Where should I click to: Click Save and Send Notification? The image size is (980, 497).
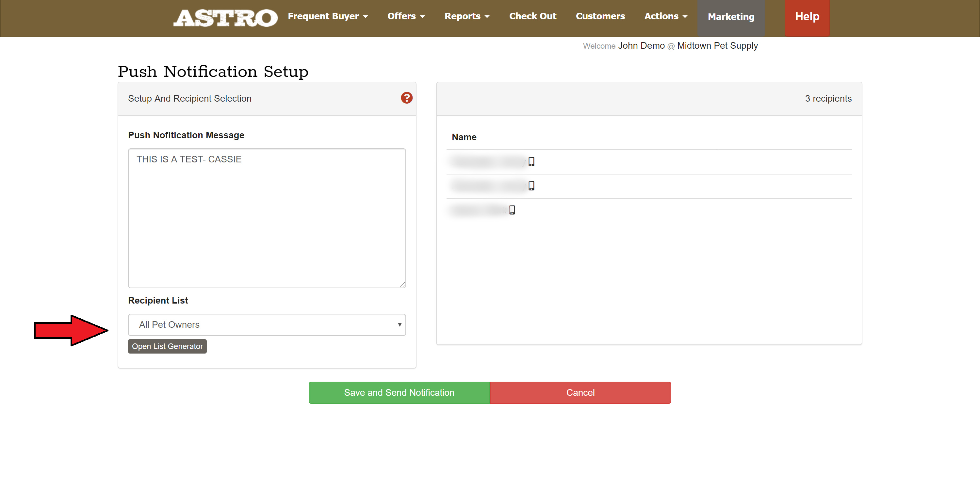click(399, 392)
